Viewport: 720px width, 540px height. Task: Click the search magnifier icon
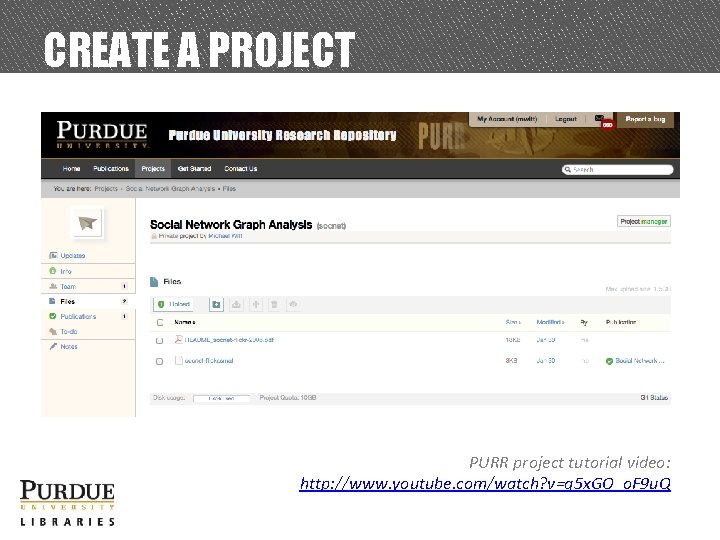tap(568, 169)
